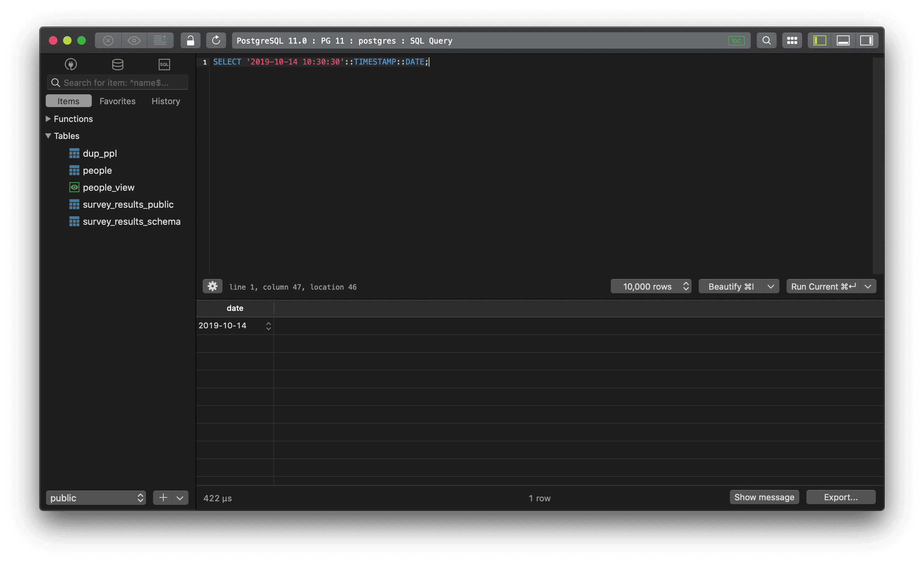Viewport: 924px width, 563px height.
Task: Open the dropdown next to plus button
Action: (x=180, y=498)
